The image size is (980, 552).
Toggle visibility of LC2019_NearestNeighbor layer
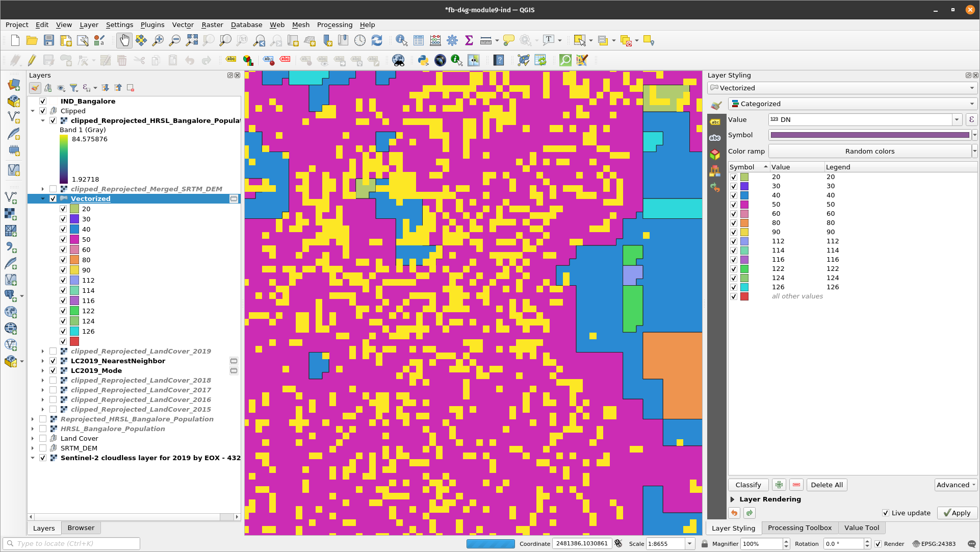pyautogui.click(x=53, y=362)
